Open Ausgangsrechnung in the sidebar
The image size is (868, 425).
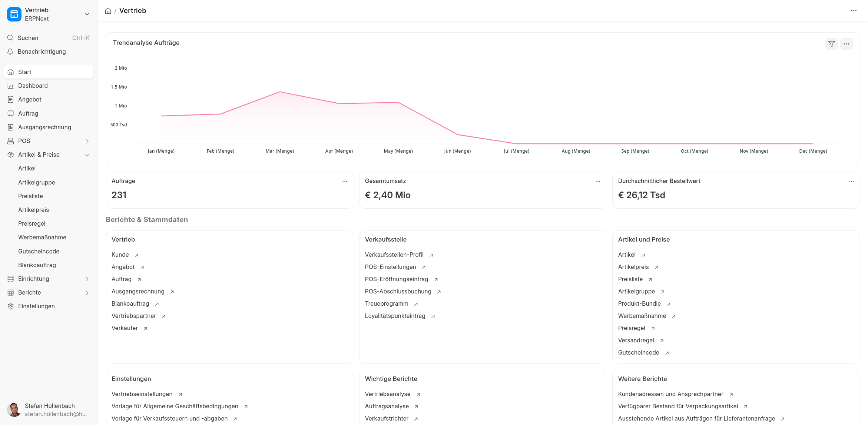pos(49,127)
